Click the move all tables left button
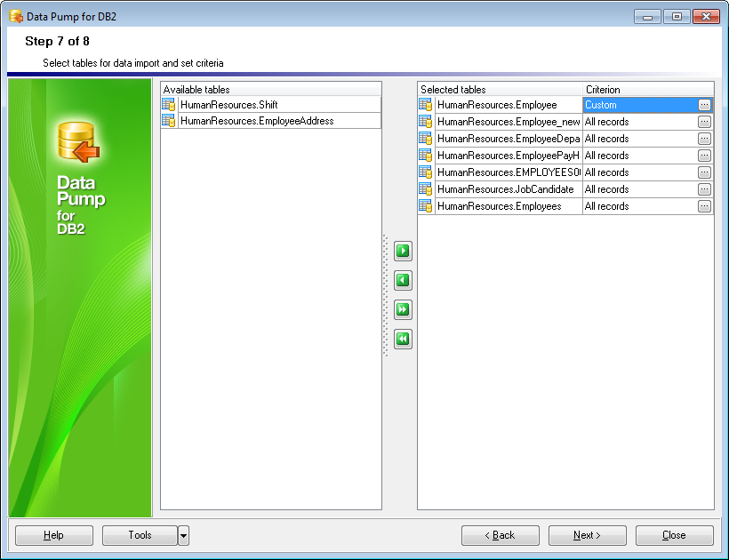Viewport: 729px width, 560px height. coord(403,340)
